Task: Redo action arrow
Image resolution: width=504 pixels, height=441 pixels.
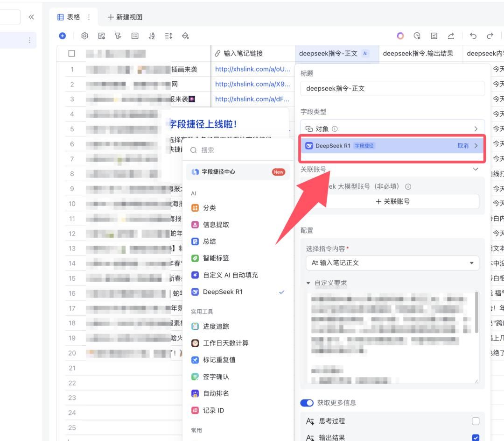Action: (490, 36)
